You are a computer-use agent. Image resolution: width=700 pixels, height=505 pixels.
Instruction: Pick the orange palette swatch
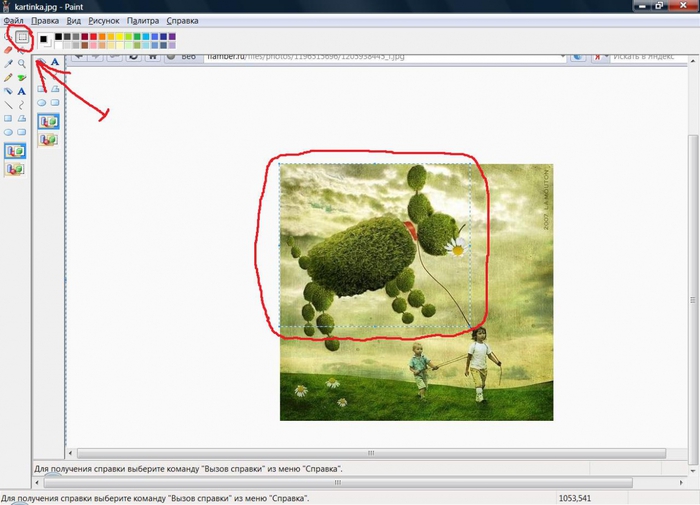[102, 37]
